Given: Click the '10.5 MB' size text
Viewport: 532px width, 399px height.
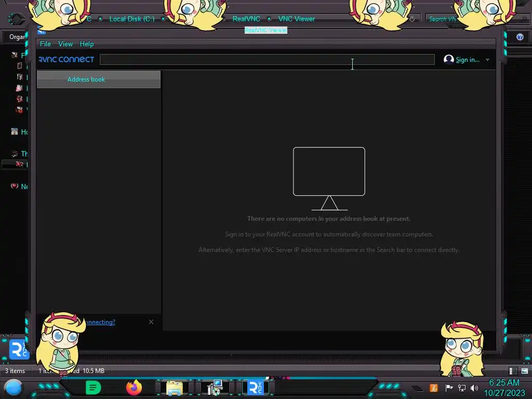Looking at the screenshot, I should (x=94, y=371).
